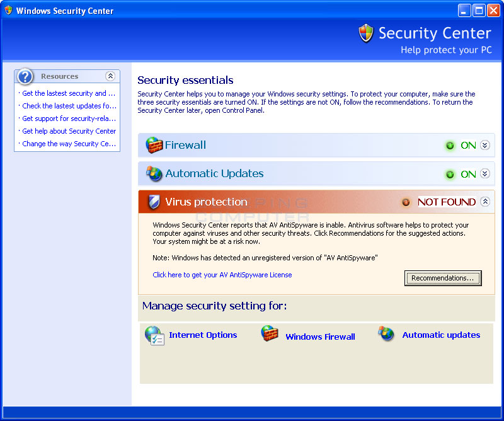This screenshot has height=421, width=504.
Task: Open 'Get support for security-rela...' link
Action: point(69,118)
